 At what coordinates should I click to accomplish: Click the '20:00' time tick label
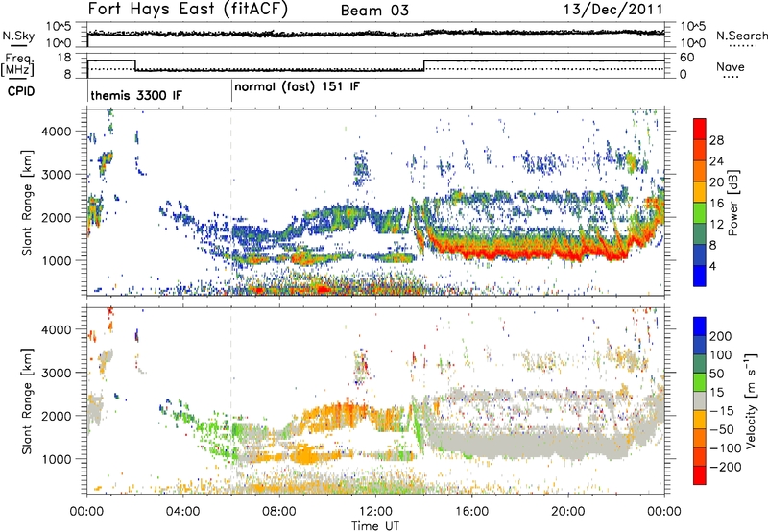(x=567, y=512)
